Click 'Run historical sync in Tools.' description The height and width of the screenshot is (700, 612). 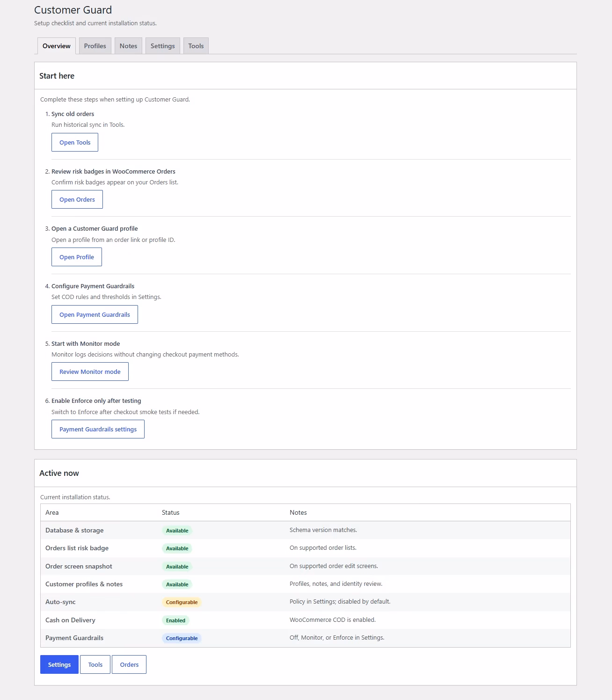click(88, 124)
